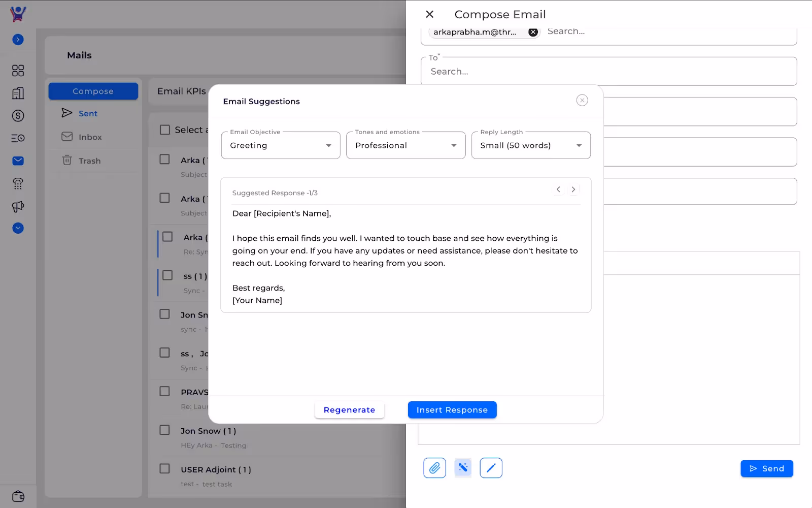Screen dimensions: 812x508
Task: Tick the checkbox for USER Adjoint (1) email
Action: [x=165, y=469]
